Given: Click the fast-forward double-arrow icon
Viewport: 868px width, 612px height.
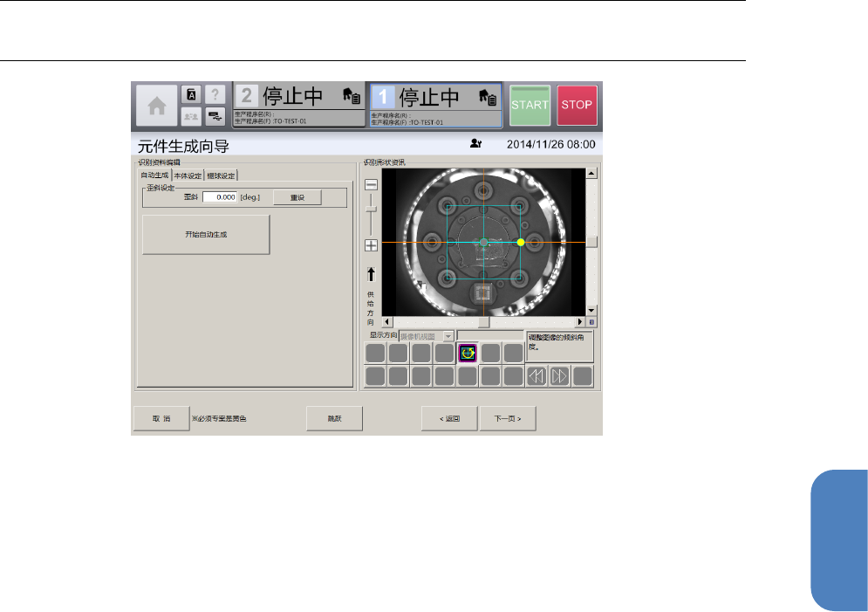Looking at the screenshot, I should pyautogui.click(x=559, y=376).
